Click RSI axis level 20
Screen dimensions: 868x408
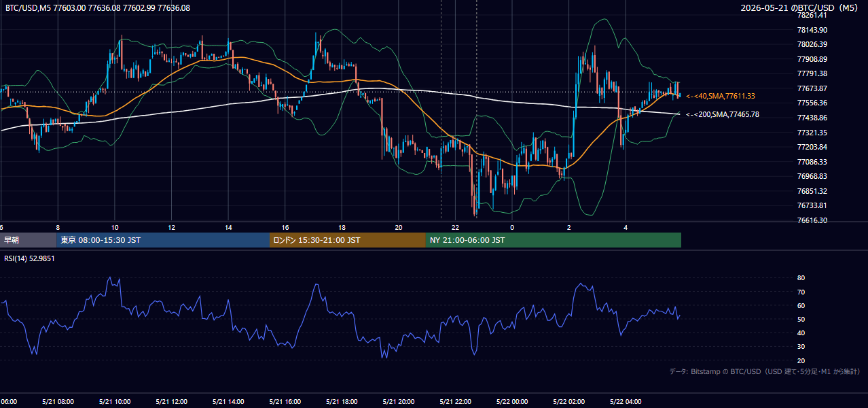(801, 360)
